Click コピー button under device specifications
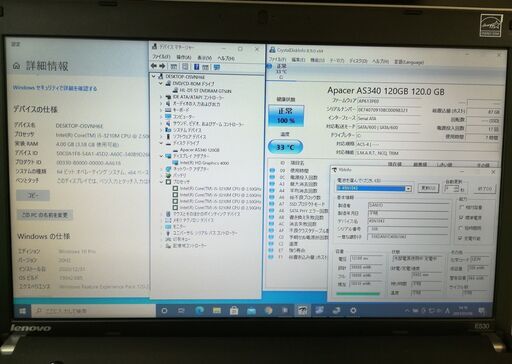 click(x=33, y=196)
